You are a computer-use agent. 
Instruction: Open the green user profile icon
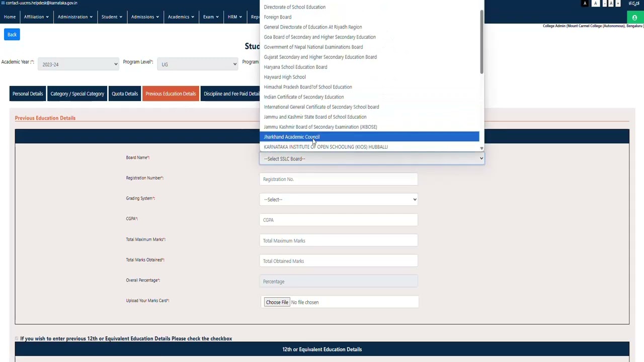click(634, 18)
